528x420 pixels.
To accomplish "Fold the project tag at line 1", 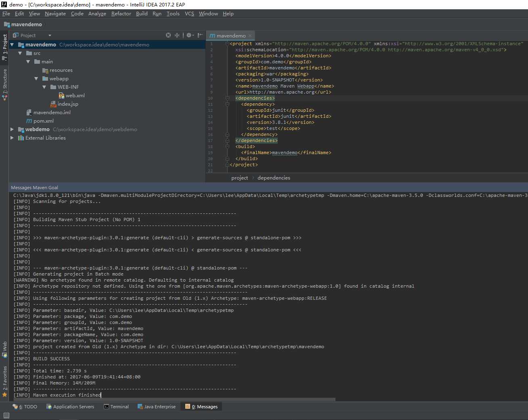I will [x=227, y=44].
